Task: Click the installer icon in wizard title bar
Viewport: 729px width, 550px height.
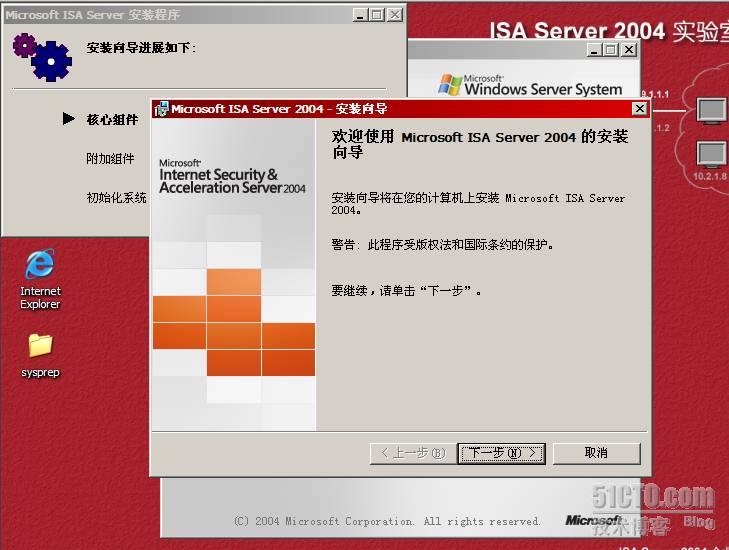Action: [x=161, y=109]
